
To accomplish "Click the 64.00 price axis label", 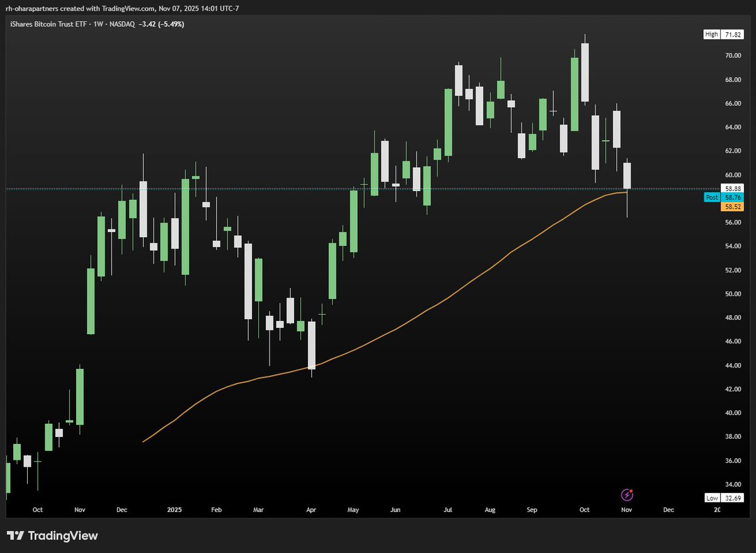I will 732,127.
